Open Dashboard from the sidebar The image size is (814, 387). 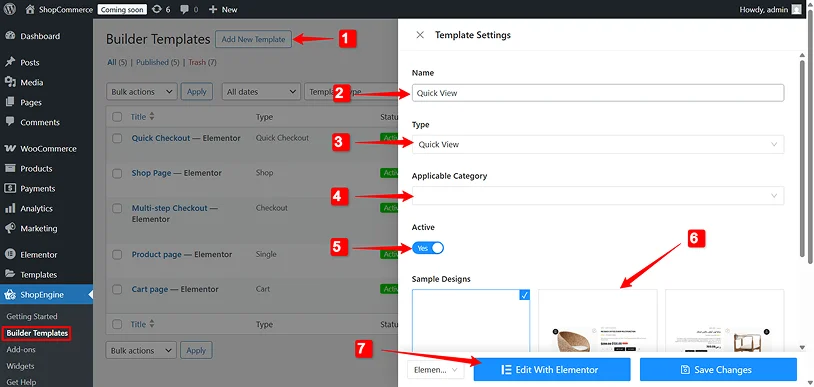(x=40, y=36)
